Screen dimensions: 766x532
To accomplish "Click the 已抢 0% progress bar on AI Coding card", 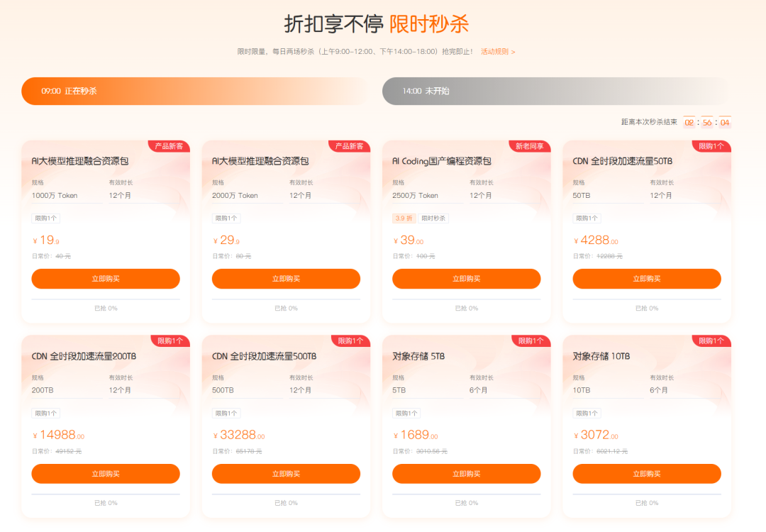I will point(466,299).
